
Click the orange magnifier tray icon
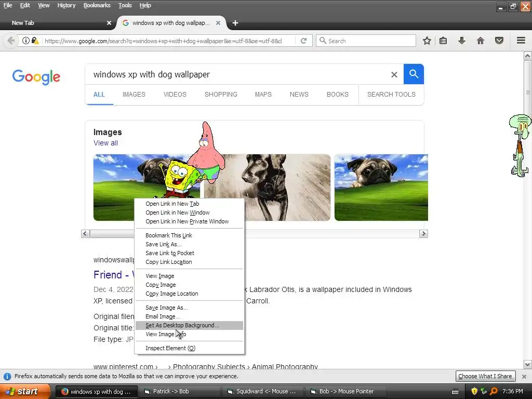[494, 391]
